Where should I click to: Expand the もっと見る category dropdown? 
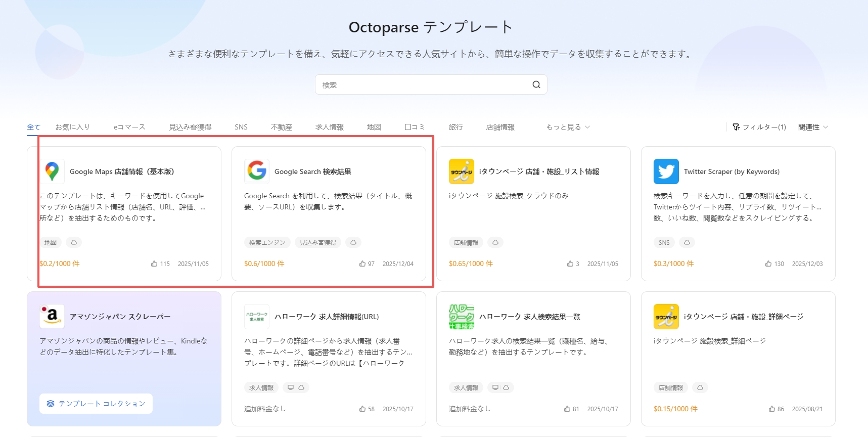[x=568, y=127]
